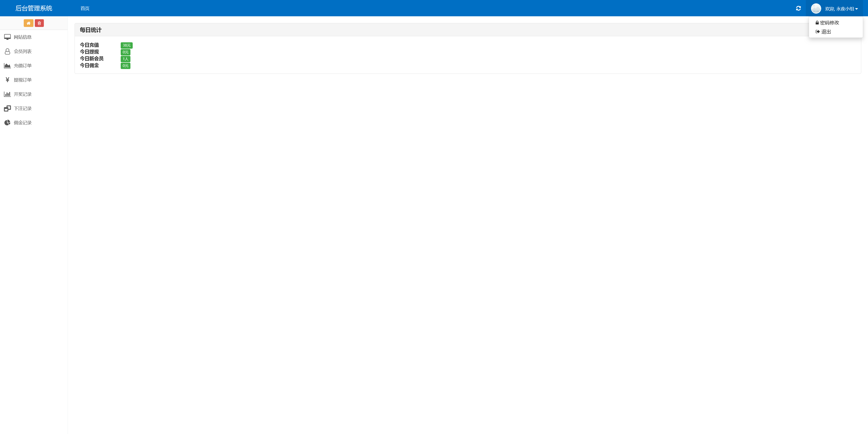Click the monitor icon beside 网站信息
The image size is (868, 434).
click(x=7, y=37)
